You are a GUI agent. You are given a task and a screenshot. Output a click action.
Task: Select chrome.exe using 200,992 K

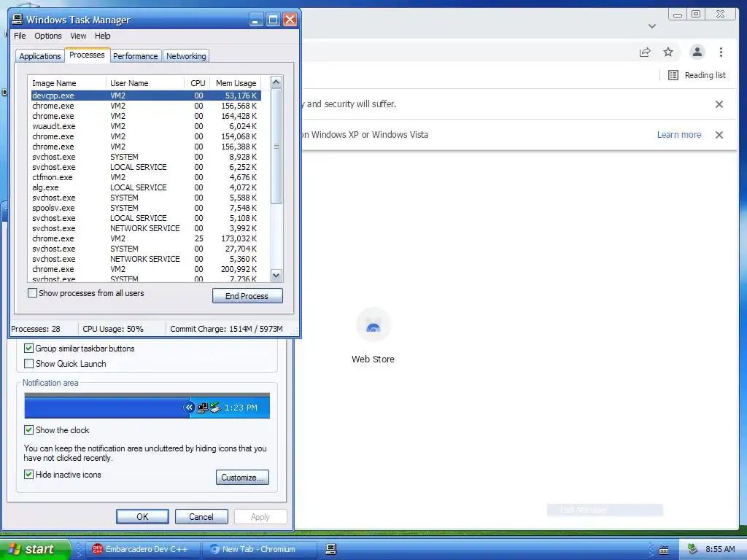pyautogui.click(x=146, y=269)
